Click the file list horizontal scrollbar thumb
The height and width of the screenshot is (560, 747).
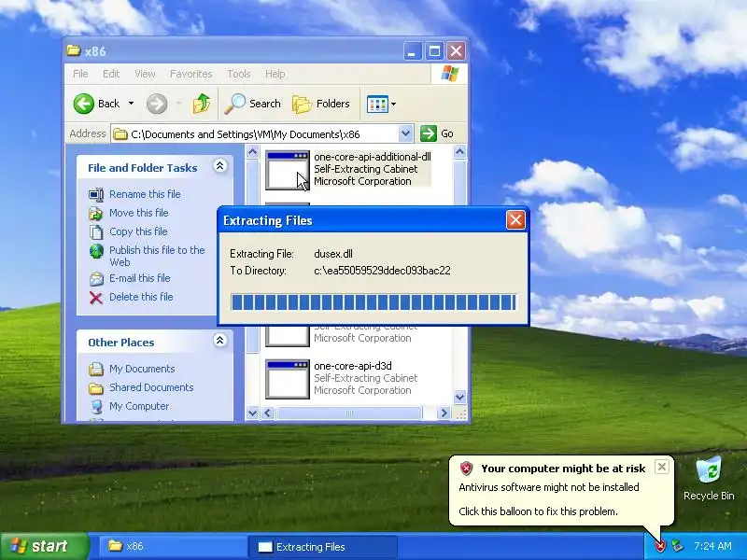[x=349, y=413]
